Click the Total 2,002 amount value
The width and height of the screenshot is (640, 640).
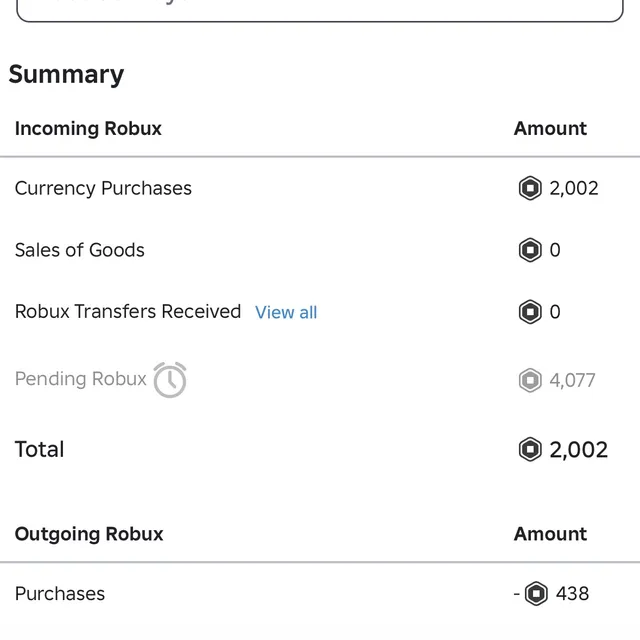(x=578, y=450)
